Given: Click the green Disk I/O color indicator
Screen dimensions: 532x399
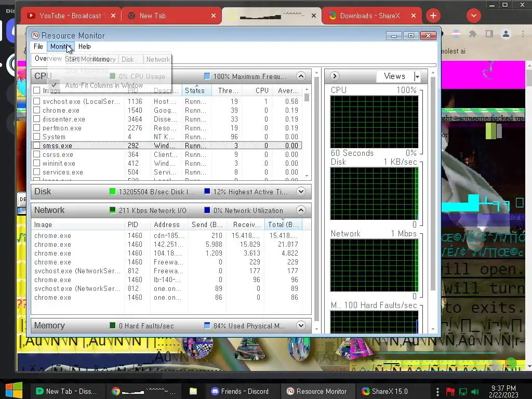Looking at the screenshot, I should click(x=113, y=191).
